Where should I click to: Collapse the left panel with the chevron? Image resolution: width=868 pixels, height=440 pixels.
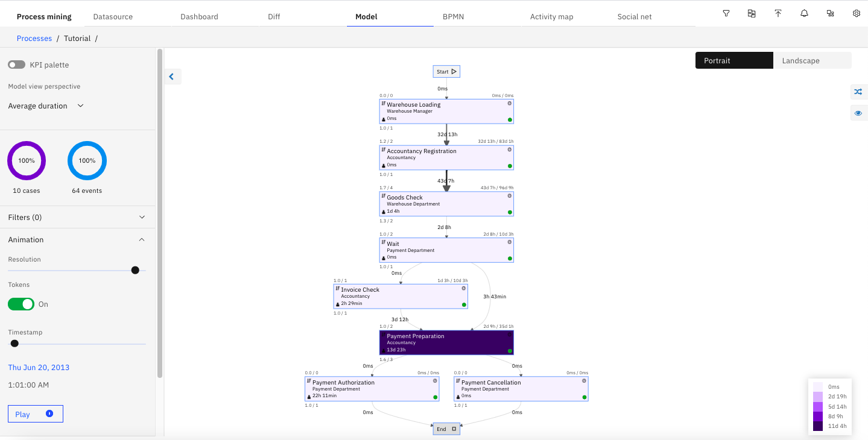coord(172,77)
